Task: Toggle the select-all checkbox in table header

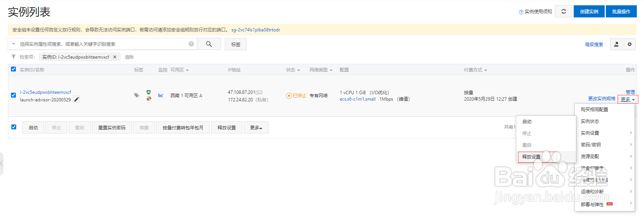Action: tap(14, 69)
